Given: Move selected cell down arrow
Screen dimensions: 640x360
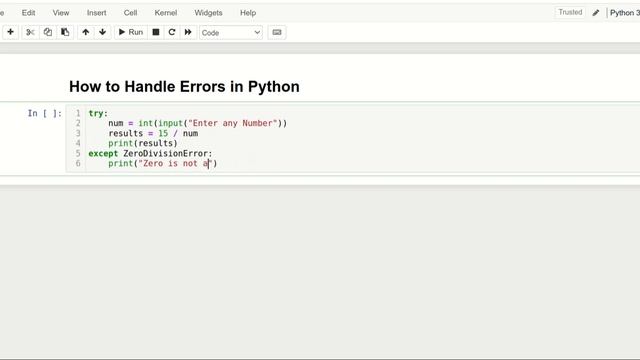Looking at the screenshot, I should [102, 32].
